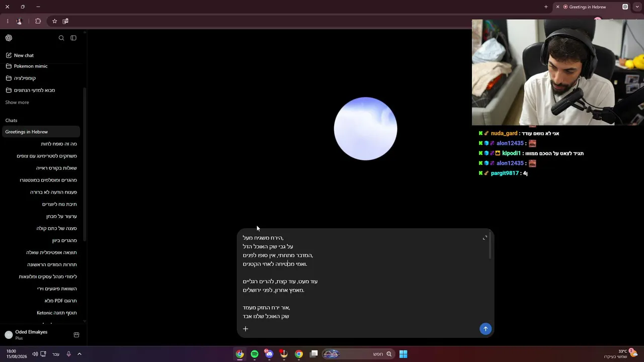Click the pargit9817 chat message

tap(503, 173)
